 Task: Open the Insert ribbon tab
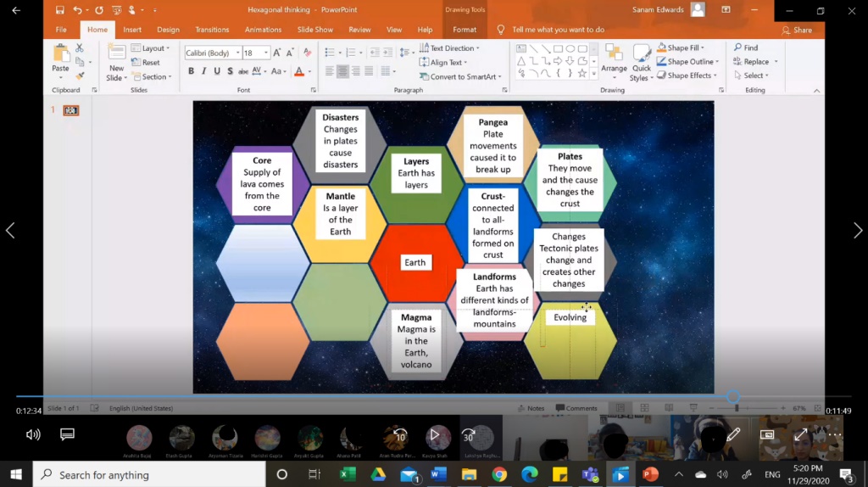pyautogui.click(x=132, y=30)
